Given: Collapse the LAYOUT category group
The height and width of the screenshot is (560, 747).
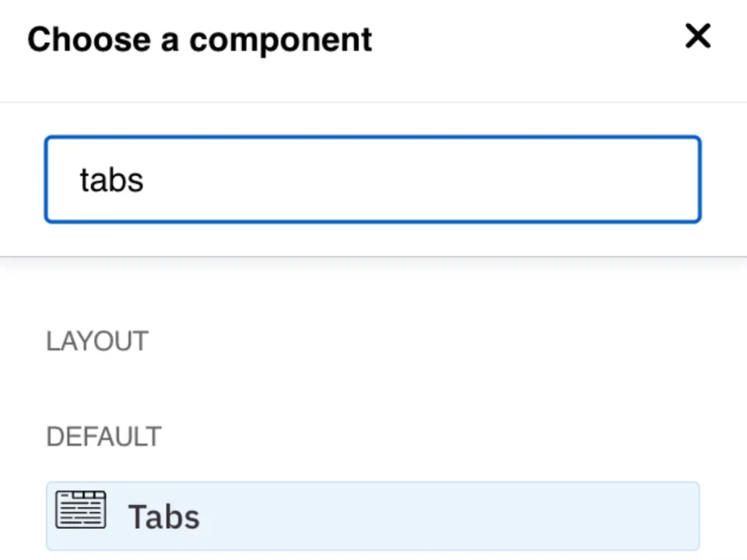Looking at the screenshot, I should 96,341.
